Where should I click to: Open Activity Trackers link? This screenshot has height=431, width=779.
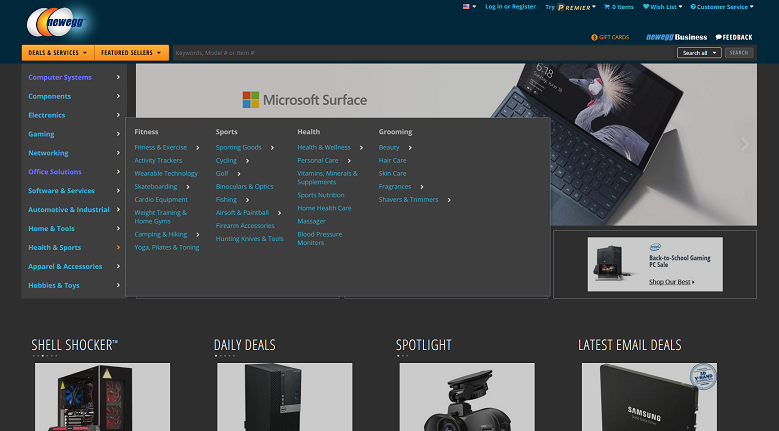pos(158,160)
